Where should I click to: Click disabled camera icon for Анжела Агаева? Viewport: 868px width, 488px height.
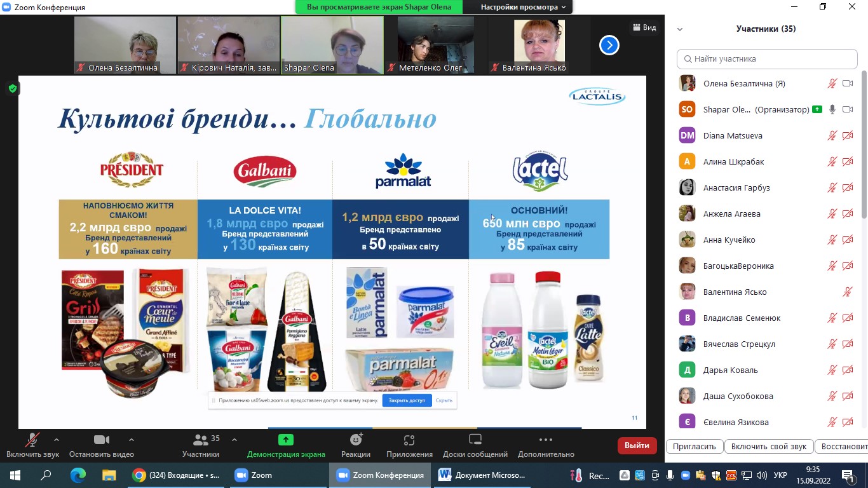pyautogui.click(x=847, y=213)
